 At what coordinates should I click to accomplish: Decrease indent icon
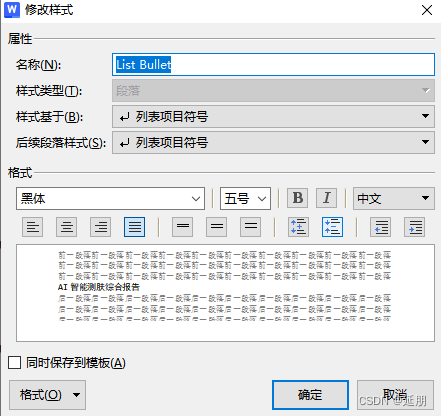(381, 227)
